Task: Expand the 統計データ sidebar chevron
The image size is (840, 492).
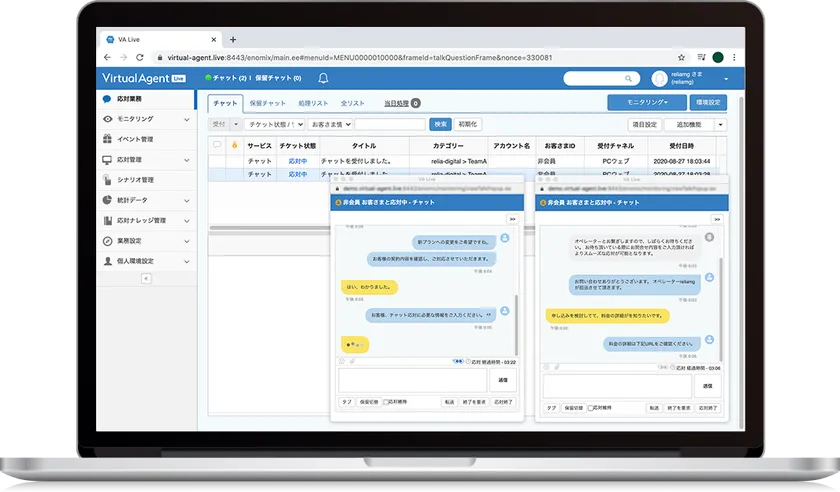Action: pos(186,200)
